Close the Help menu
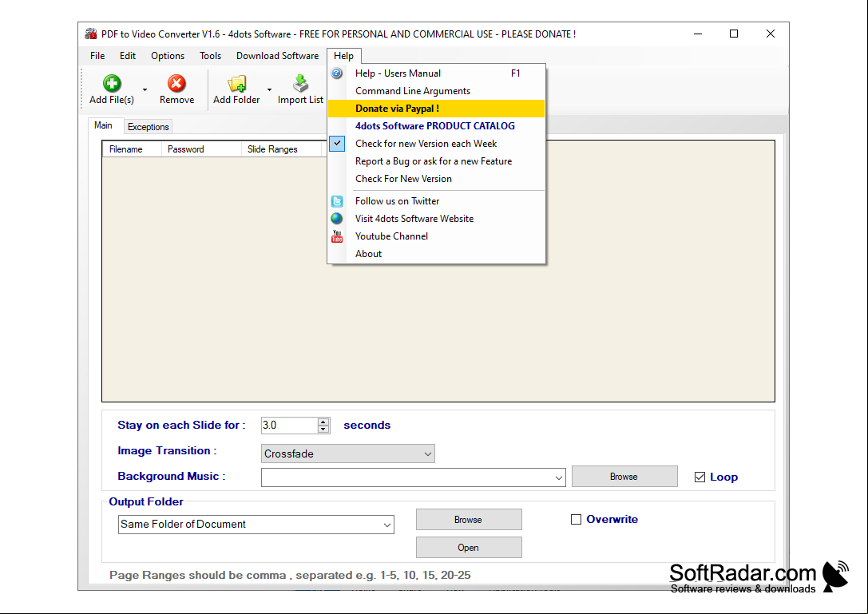Viewport: 868px width, 614px height. tap(344, 56)
